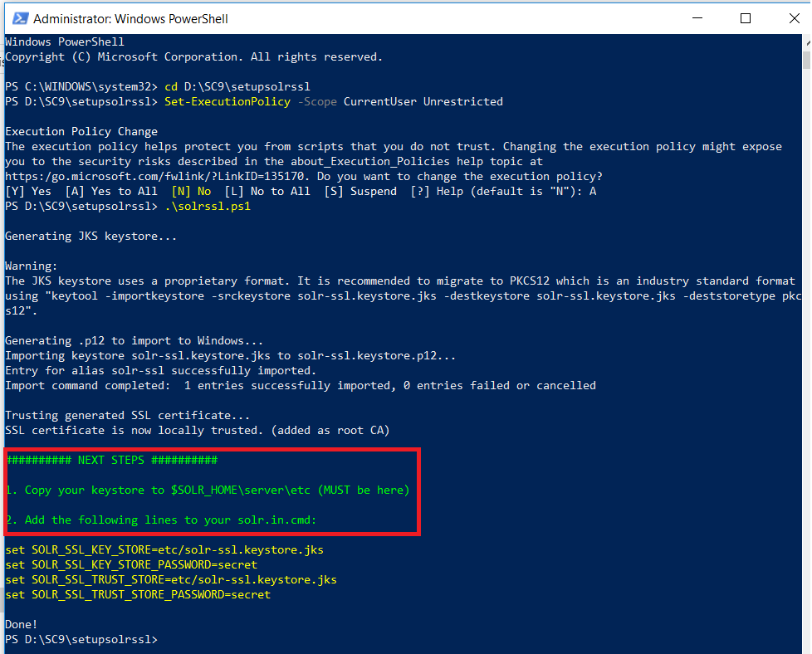Click the window title 'Administrator: Windows PowerShell'

click(x=130, y=19)
